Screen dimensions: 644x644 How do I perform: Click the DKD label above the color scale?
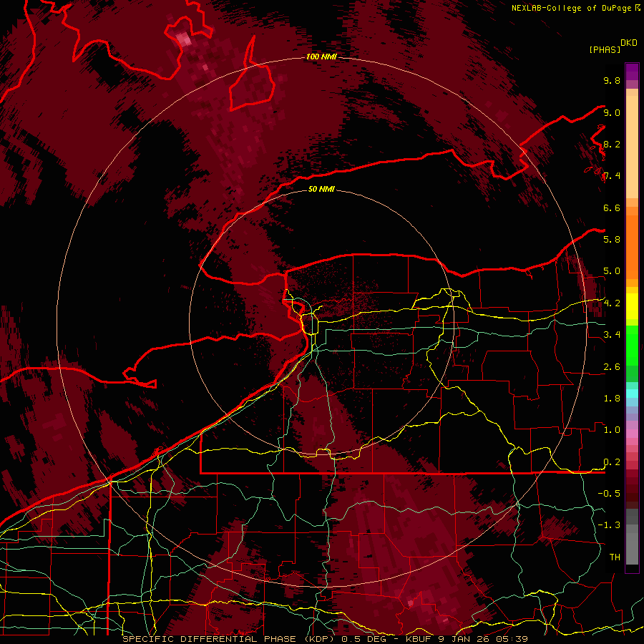pos(629,43)
